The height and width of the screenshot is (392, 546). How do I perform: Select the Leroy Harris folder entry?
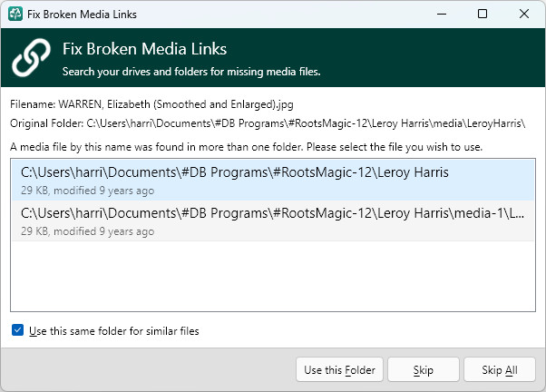point(273,181)
